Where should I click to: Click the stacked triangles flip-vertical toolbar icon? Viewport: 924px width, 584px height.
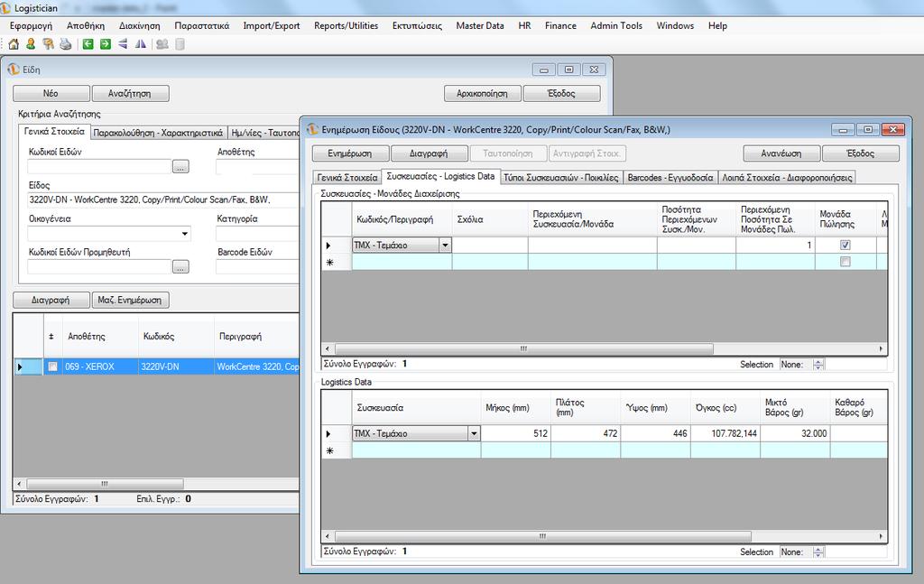(x=123, y=44)
